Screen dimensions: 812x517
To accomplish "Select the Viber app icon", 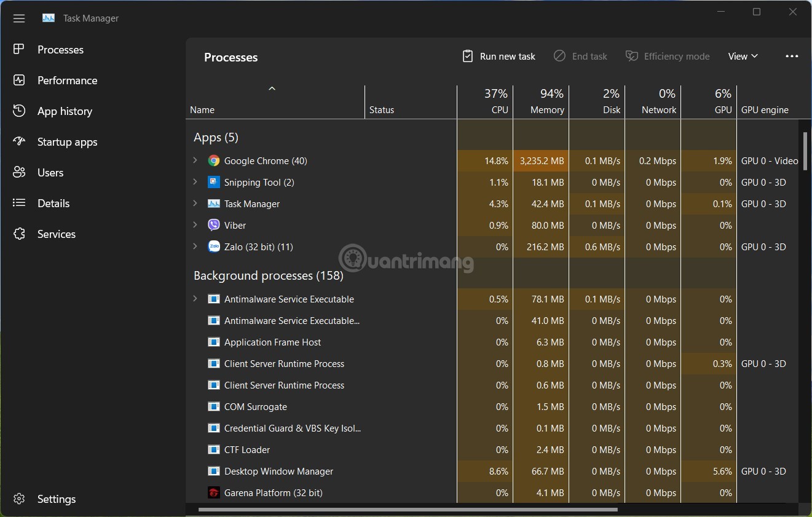I will [x=214, y=226].
